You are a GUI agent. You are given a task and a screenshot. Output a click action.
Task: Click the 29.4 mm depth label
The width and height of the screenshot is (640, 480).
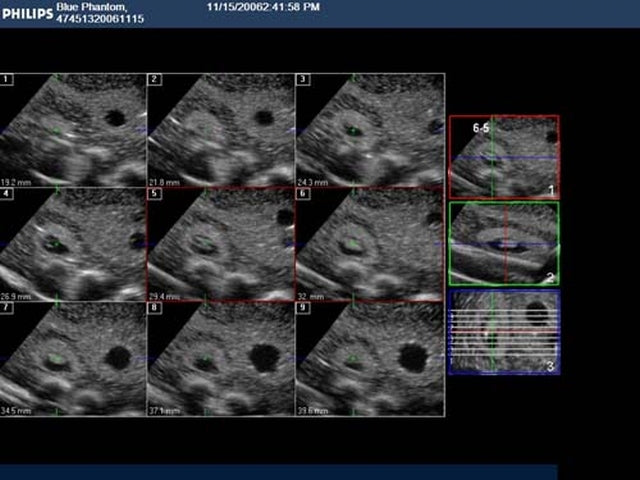pos(163,296)
